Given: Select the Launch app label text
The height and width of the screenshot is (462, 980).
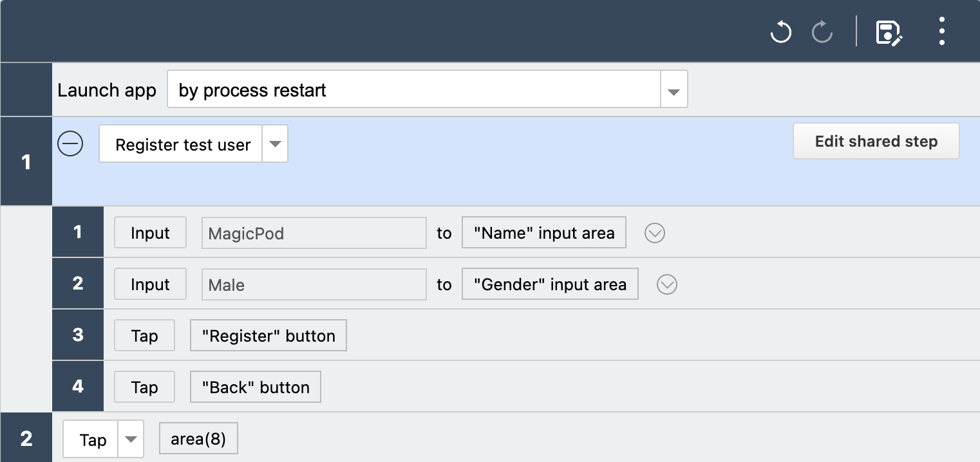Looking at the screenshot, I should (x=107, y=90).
